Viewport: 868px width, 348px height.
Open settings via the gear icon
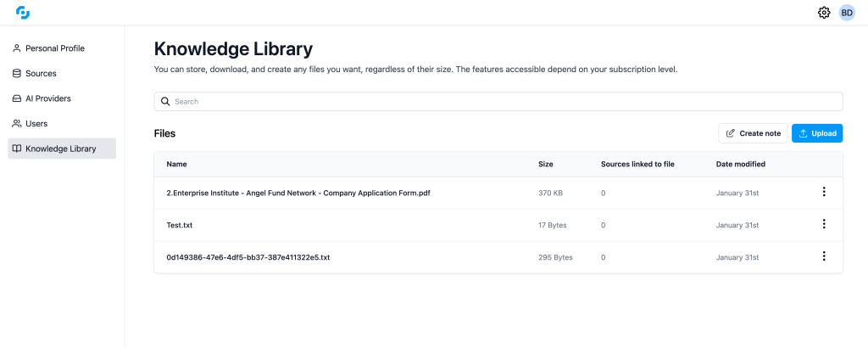[x=824, y=12]
